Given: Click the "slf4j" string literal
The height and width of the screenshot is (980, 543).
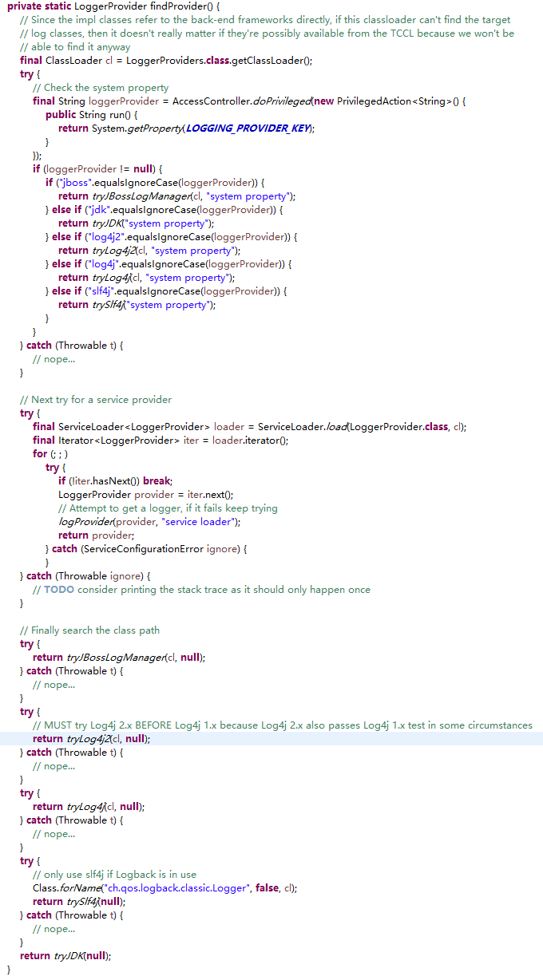Looking at the screenshot, I should point(102,291).
